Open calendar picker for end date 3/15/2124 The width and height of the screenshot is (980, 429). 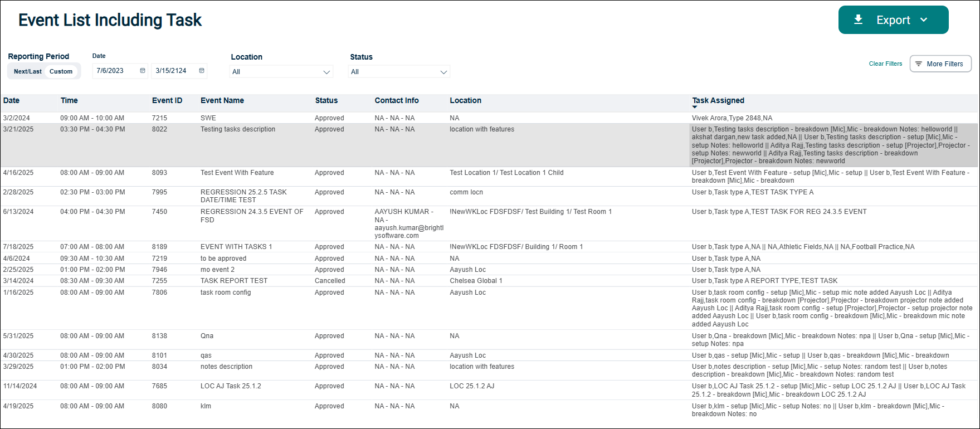click(202, 71)
